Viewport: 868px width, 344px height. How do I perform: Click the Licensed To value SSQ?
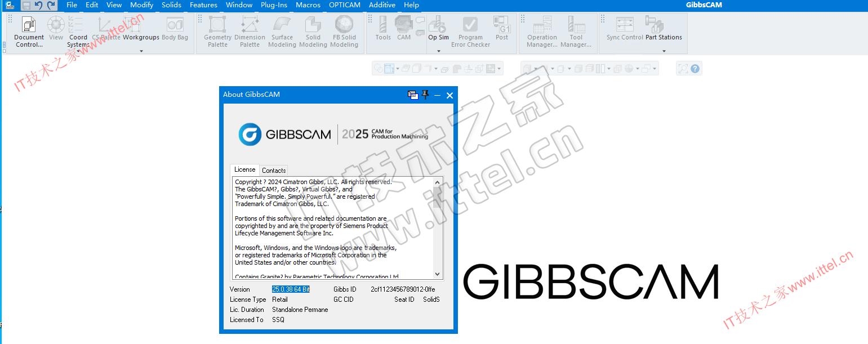tap(278, 320)
